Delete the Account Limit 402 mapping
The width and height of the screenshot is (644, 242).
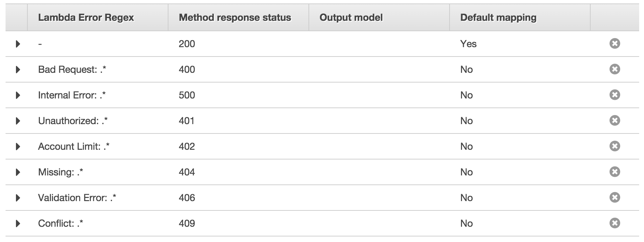[615, 146]
